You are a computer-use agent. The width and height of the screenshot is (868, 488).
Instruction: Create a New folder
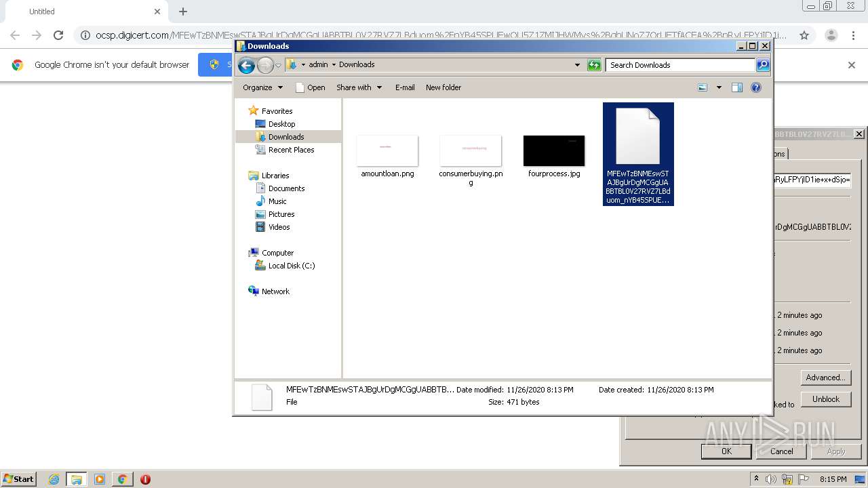coord(443,87)
